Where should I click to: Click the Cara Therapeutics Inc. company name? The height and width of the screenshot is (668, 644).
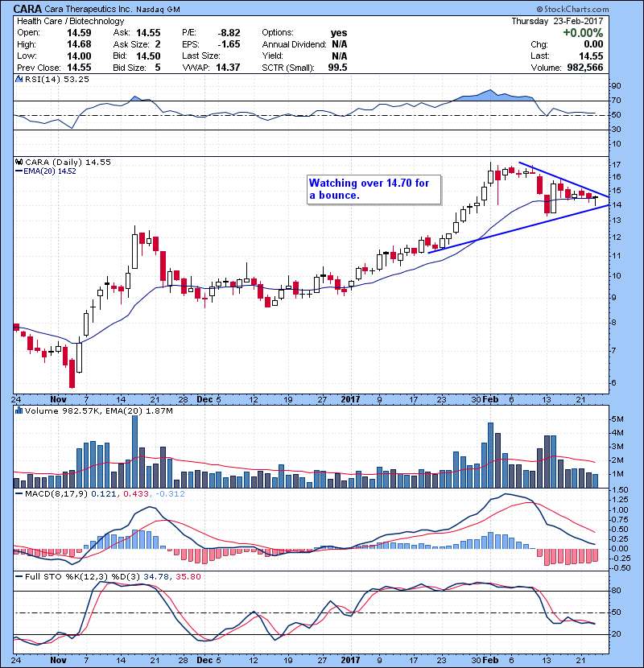click(x=89, y=9)
